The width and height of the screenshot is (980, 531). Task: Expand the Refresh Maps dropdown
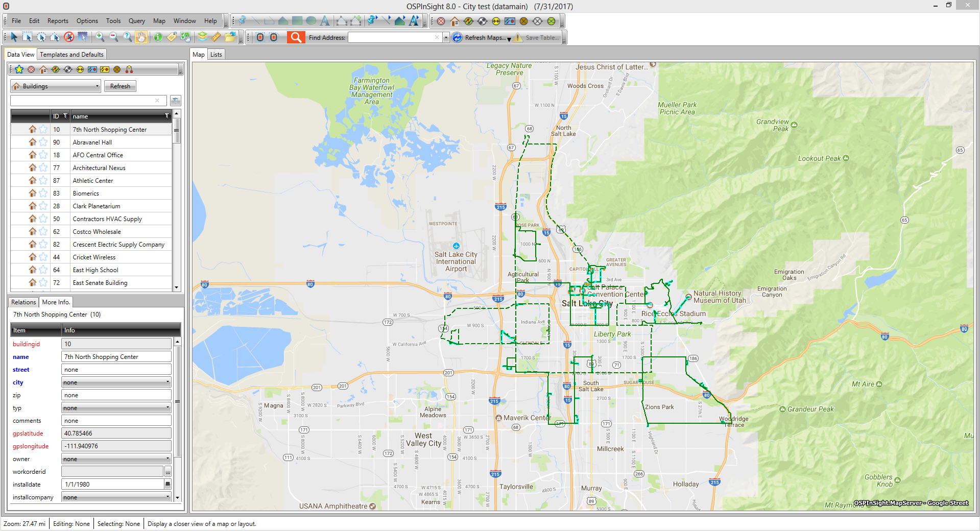(509, 39)
